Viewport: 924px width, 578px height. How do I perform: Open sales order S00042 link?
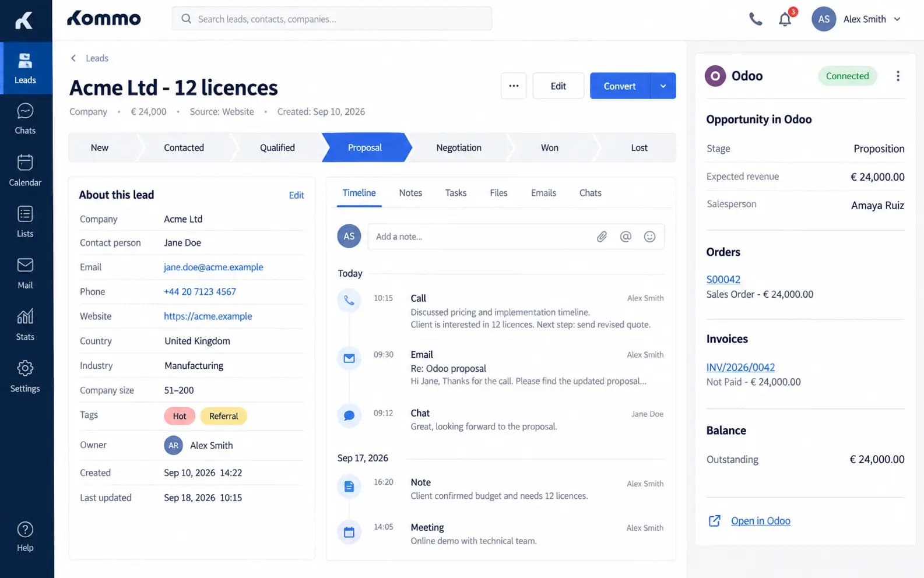click(x=723, y=280)
